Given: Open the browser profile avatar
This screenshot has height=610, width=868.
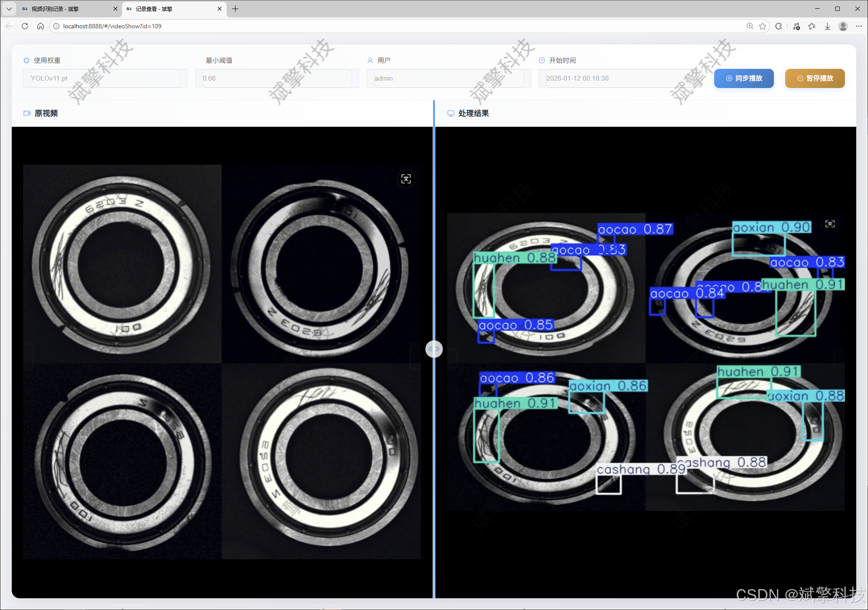Looking at the screenshot, I should click(843, 26).
